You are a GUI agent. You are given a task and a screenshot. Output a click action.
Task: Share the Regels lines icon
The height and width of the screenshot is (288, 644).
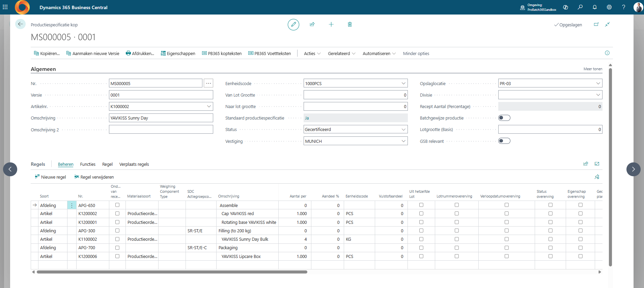(x=586, y=164)
